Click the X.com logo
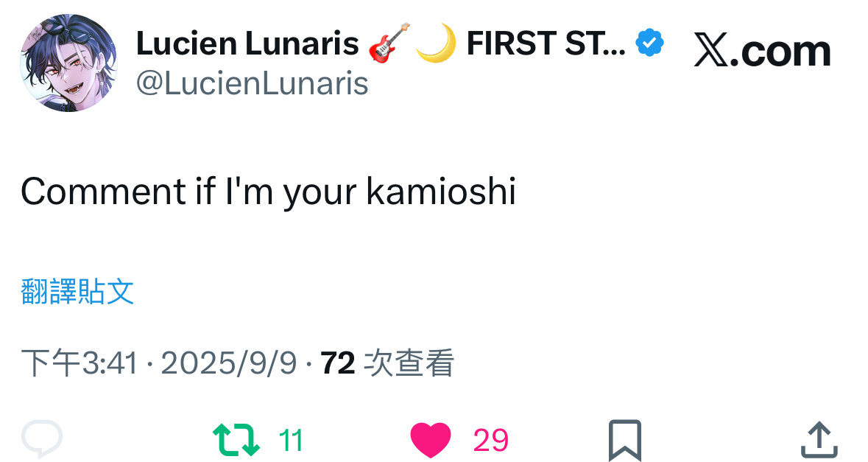 pos(762,51)
